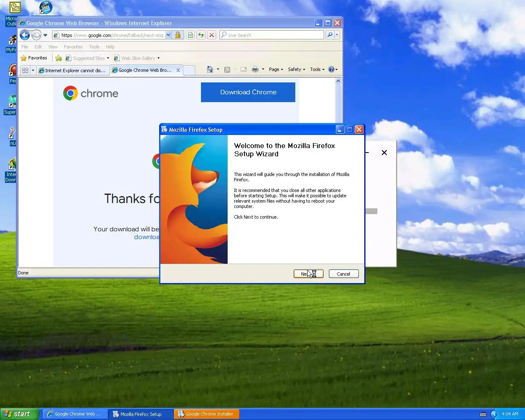Open the Help menu in Internet Explorer
Screen dimensions: 525x420
click(x=110, y=47)
